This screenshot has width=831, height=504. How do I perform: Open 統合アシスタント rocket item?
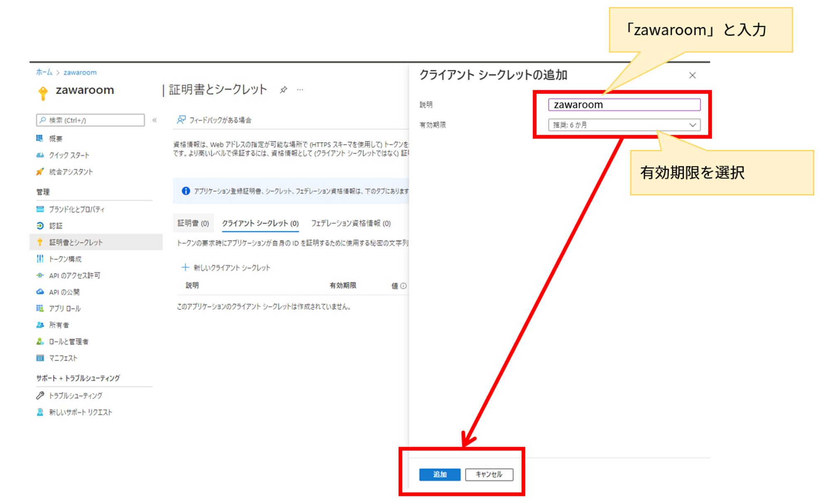pos(71,172)
